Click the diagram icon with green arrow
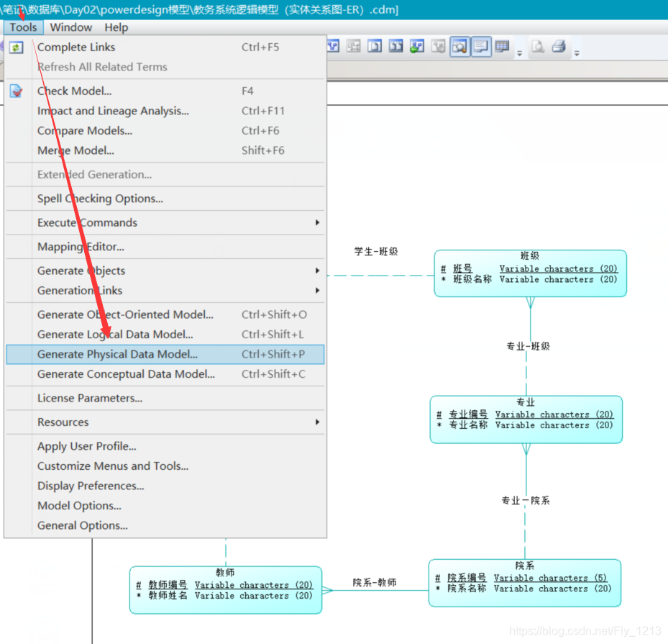Image resolution: width=668 pixels, height=644 pixels. point(416,46)
